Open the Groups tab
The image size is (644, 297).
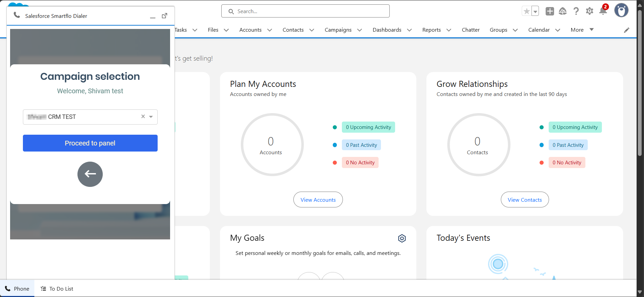pos(498,30)
